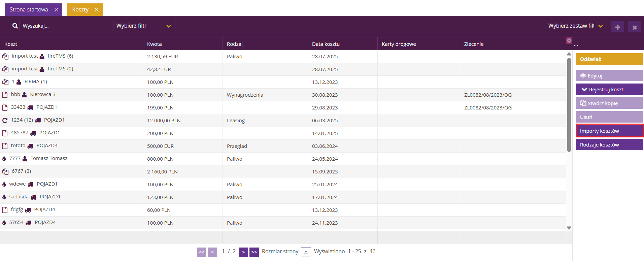Click the fuel drop icon in 7777 row
Viewport: 644px width, 261px height.
point(4,159)
